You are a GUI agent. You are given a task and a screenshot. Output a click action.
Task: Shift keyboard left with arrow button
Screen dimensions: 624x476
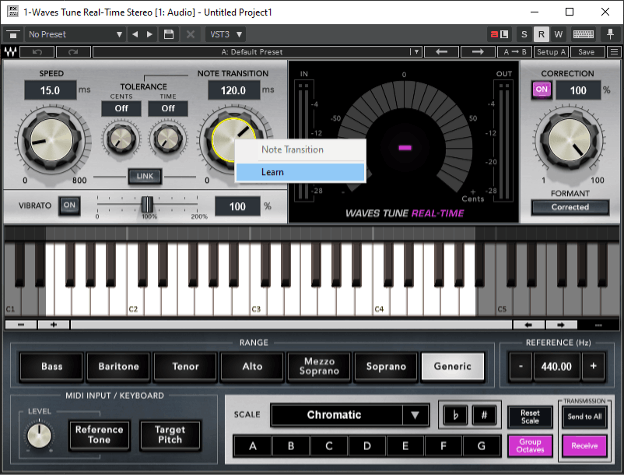[528, 325]
